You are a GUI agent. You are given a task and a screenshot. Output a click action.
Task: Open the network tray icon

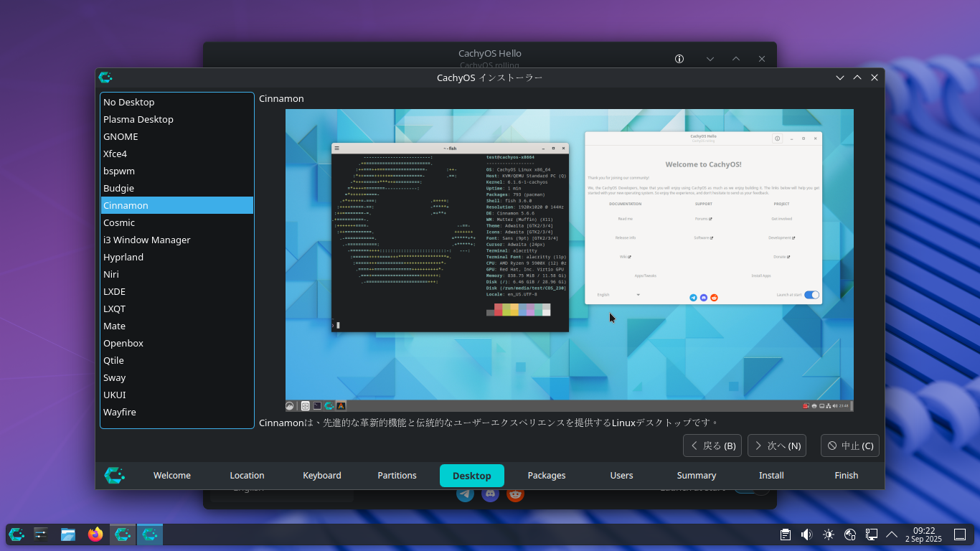tap(850, 534)
